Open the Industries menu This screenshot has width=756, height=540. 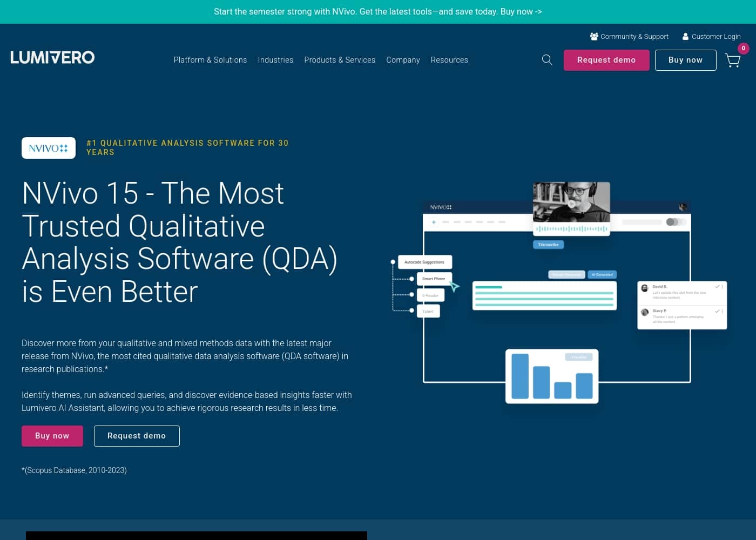pyautogui.click(x=275, y=60)
